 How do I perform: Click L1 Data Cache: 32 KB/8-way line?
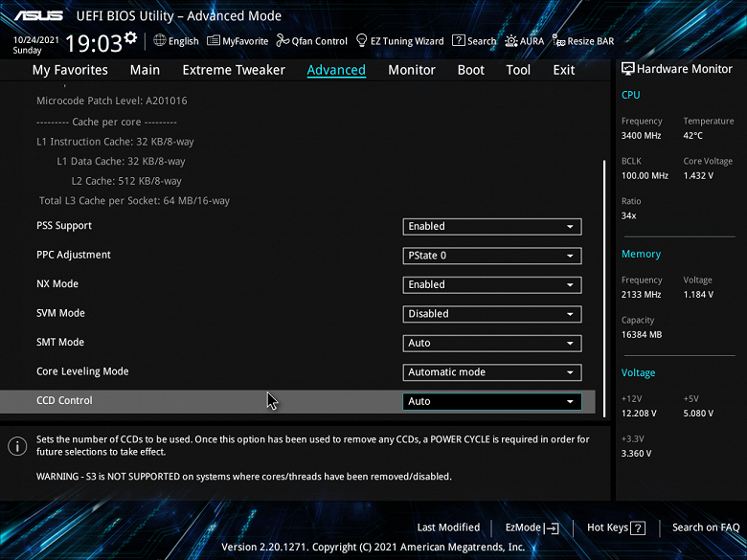point(121,162)
